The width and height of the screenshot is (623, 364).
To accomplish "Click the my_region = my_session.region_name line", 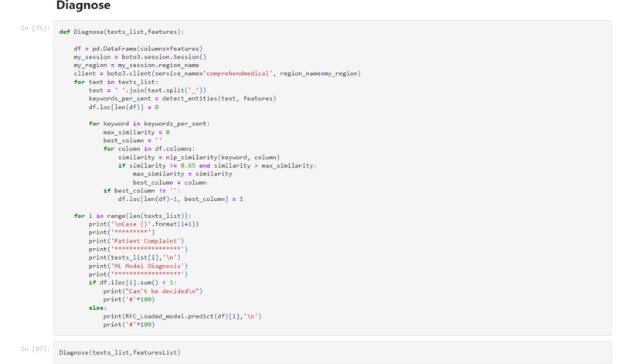I will click(x=136, y=65).
